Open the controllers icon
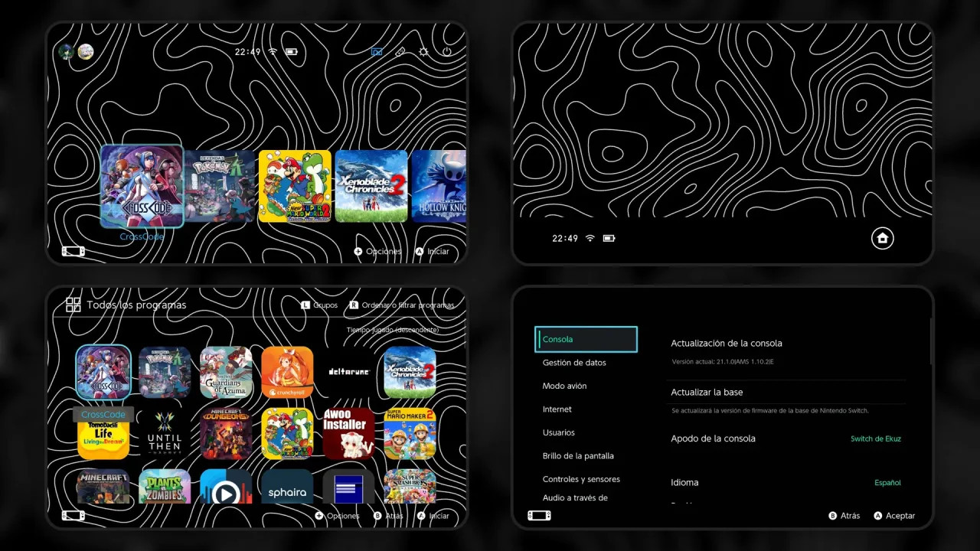Image resolution: width=980 pixels, height=551 pixels. pos(400,52)
